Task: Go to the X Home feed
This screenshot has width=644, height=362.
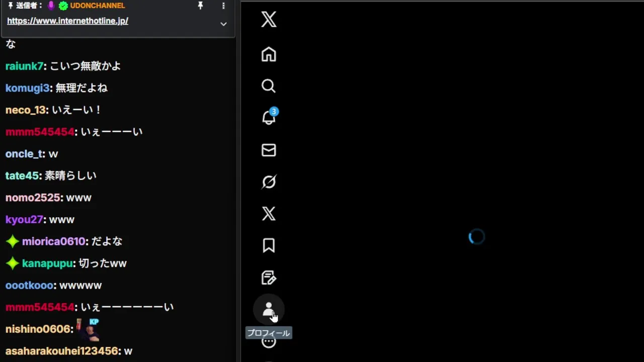Action: (269, 54)
